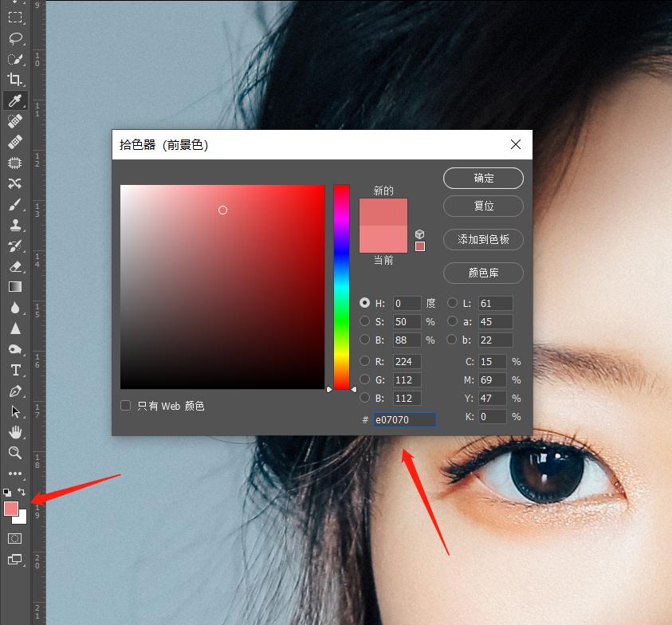Select the Hand tool

tap(15, 432)
